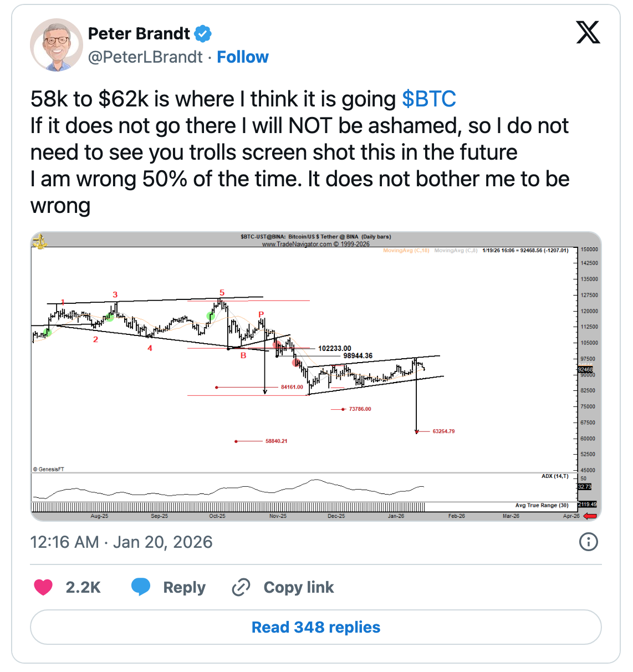Screen dimensions: 633x672
Task: Follow @PeterLBrandt
Action: (243, 57)
